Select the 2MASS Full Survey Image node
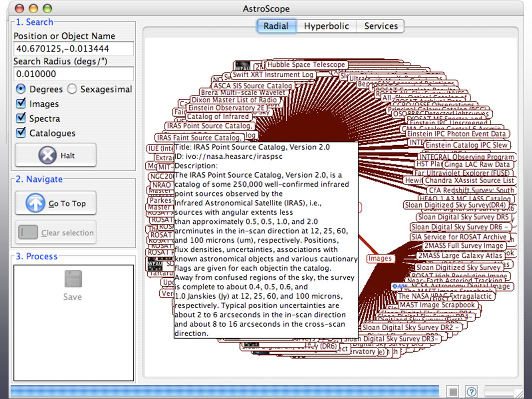Image resolution: width=532 pixels, height=399 pixels. 464,246
